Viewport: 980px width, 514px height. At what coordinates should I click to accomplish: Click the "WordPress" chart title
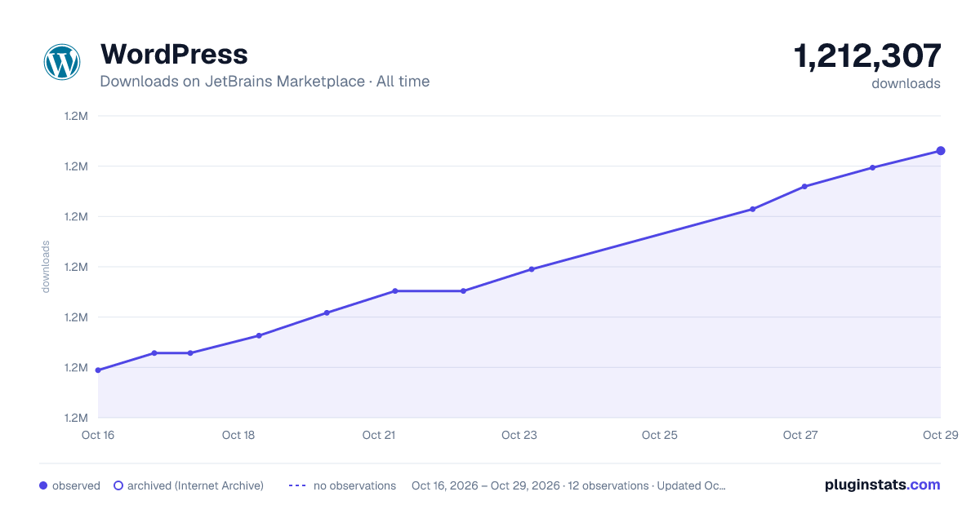(174, 54)
